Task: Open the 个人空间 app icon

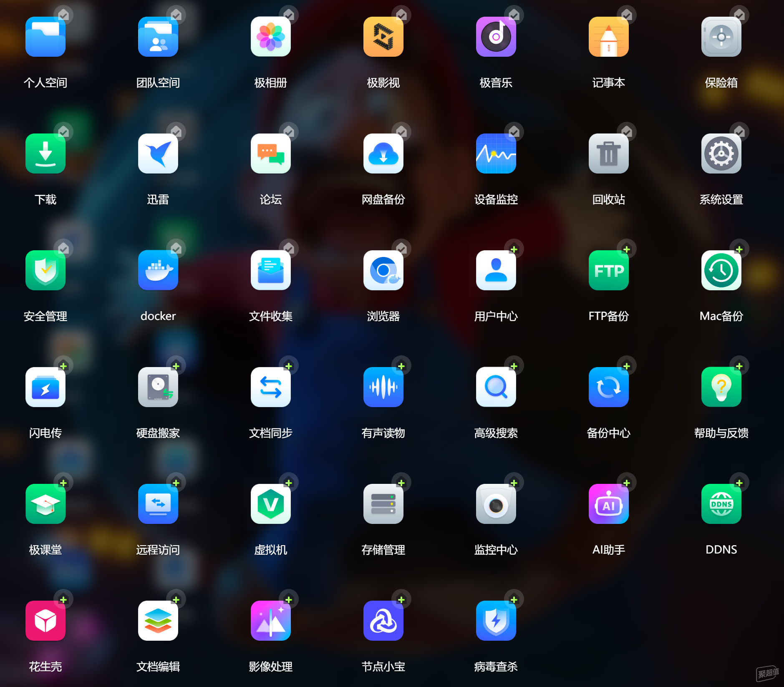Action: (x=45, y=37)
